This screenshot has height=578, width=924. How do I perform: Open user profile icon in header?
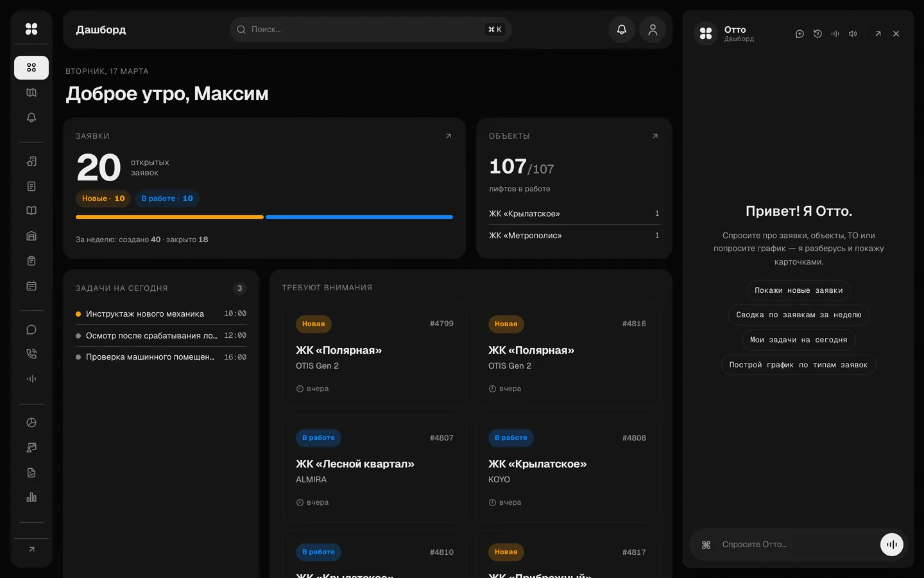coord(653,30)
